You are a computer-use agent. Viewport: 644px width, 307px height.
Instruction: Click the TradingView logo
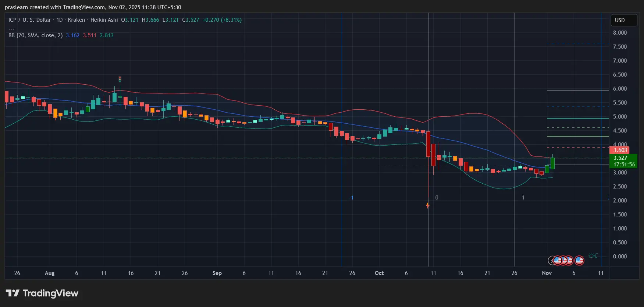pos(42,293)
